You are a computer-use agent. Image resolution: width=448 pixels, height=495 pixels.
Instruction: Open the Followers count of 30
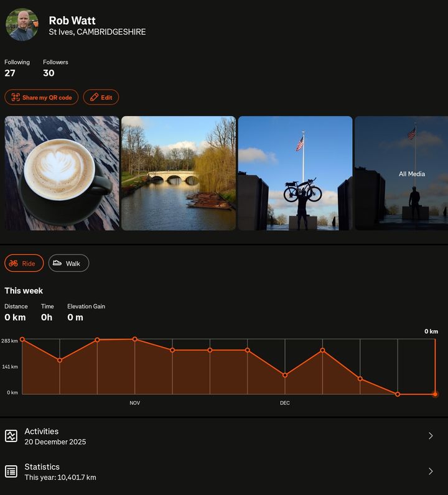[49, 73]
